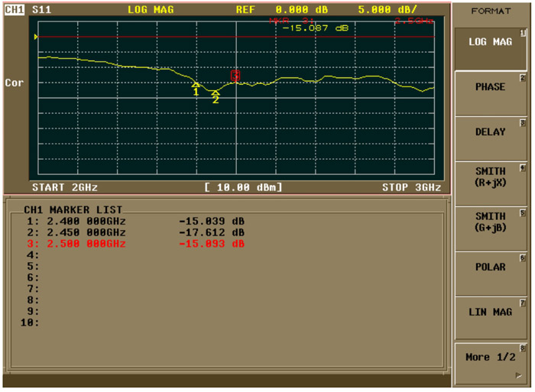Image resolution: width=535 pixels, height=392 pixels.
Task: Click the -15.087 dB marker readout
Action: [316, 28]
